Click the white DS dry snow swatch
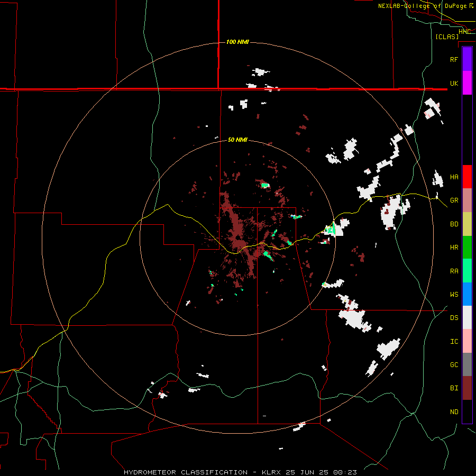476x476 pixels. (x=467, y=317)
